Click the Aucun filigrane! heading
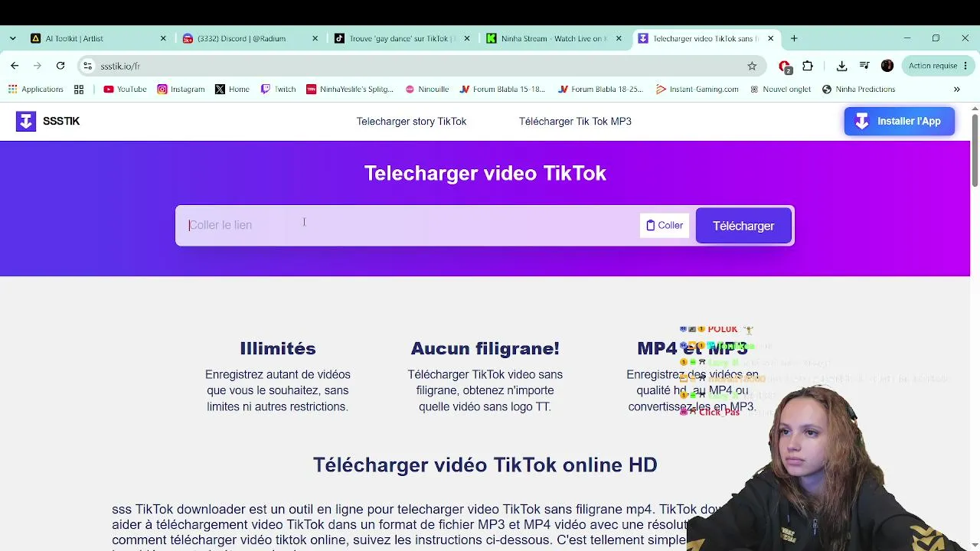 (485, 348)
